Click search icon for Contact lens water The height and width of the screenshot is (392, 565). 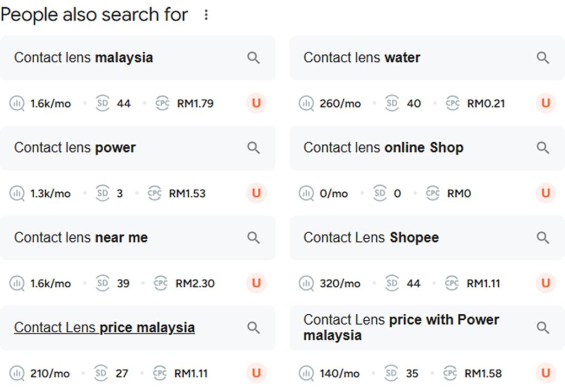[x=543, y=58]
